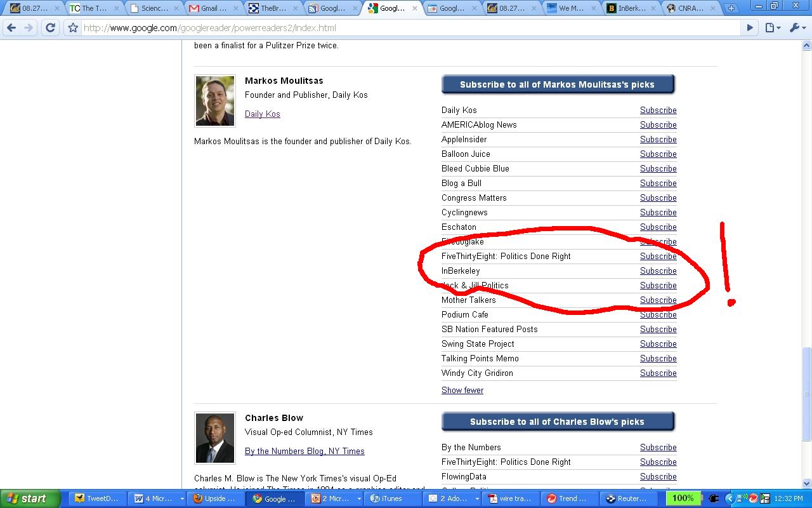Open TweetDeck from the taskbar
Viewport: 812px width, 508px height.
coord(98,498)
